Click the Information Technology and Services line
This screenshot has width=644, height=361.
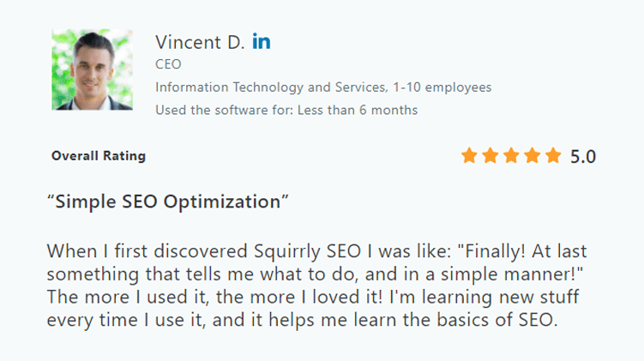[x=323, y=87]
